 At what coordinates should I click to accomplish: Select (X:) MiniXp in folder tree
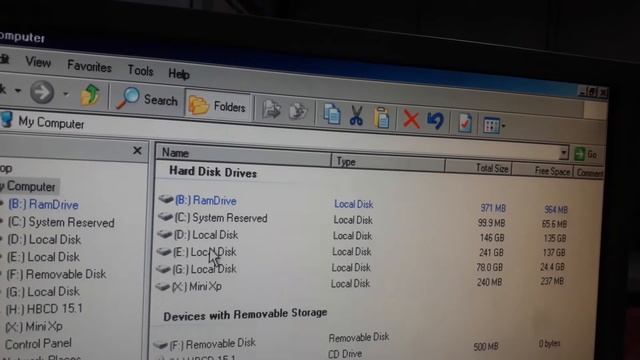pos(34,327)
